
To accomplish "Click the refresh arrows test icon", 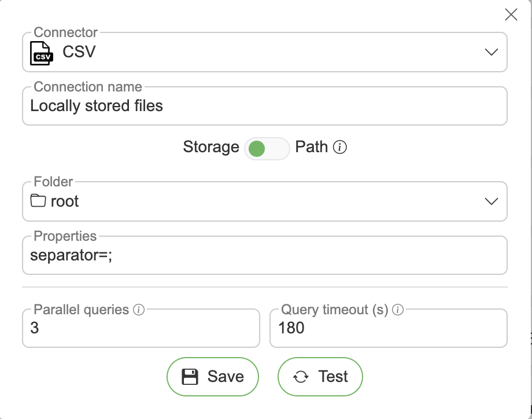I will pos(301,377).
